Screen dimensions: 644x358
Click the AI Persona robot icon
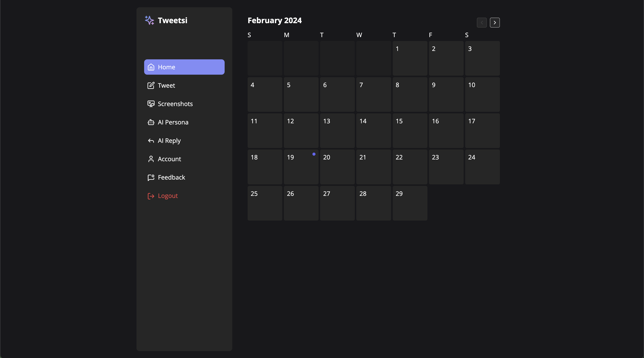coord(151,122)
